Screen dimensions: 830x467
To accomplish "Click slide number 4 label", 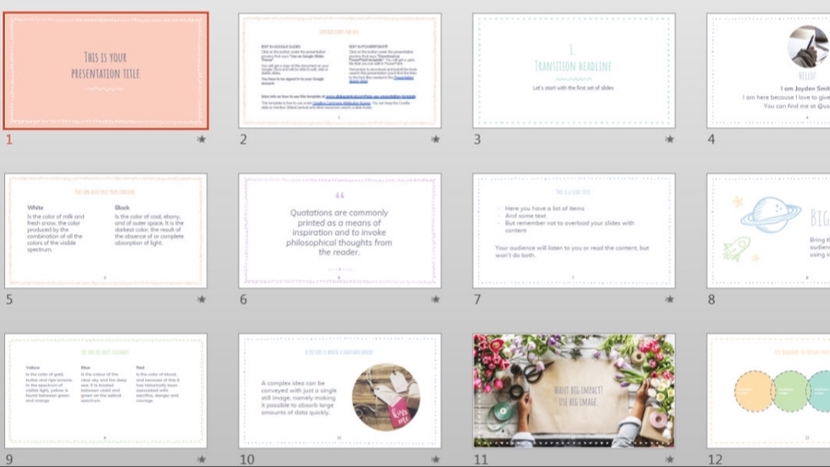I will pyautogui.click(x=711, y=139).
